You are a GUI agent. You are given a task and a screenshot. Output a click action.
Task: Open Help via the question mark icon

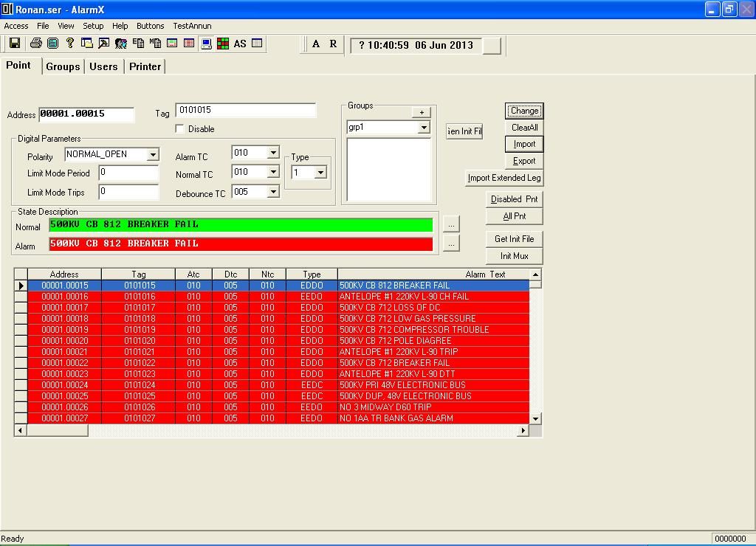[70, 44]
